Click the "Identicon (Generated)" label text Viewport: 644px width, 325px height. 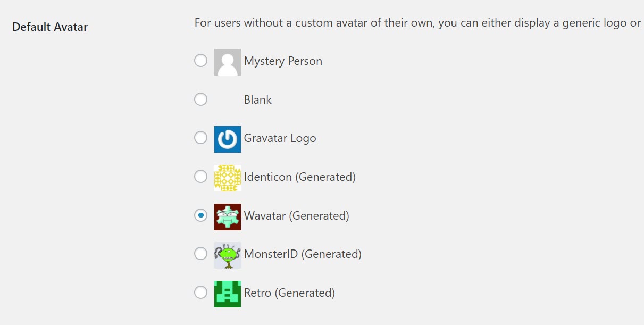click(x=300, y=177)
